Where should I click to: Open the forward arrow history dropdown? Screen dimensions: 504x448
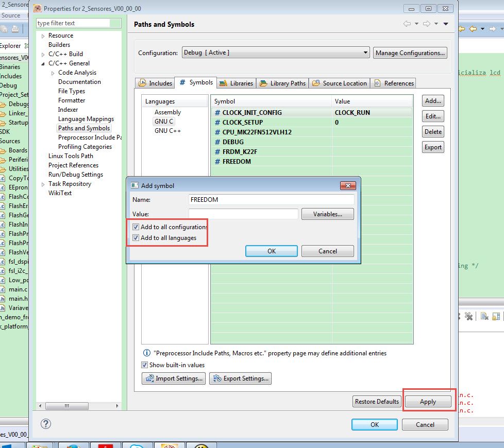(436, 24)
